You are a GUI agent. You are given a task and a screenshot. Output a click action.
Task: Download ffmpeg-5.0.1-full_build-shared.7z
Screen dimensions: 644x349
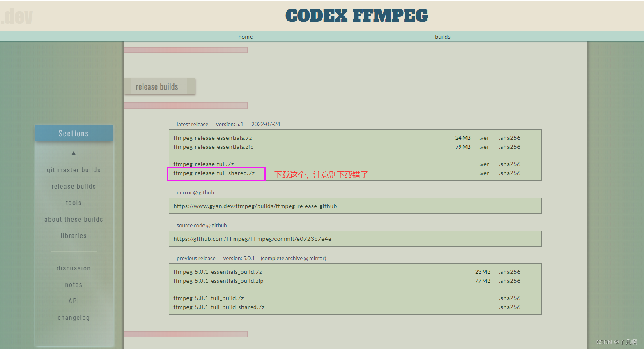click(x=219, y=307)
